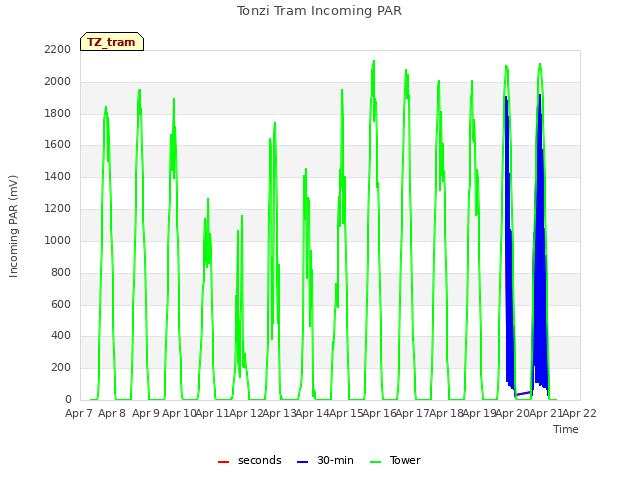Click the Apr 20 x-axis label
The image size is (640, 480).
tap(513, 413)
